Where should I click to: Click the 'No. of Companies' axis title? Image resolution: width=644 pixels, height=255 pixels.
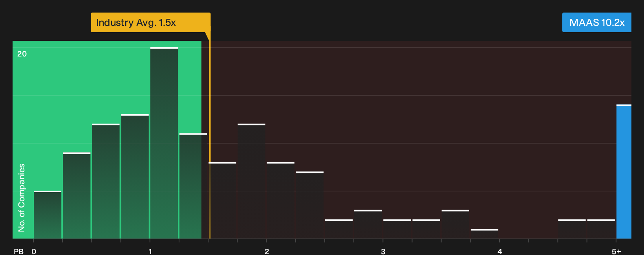22,198
